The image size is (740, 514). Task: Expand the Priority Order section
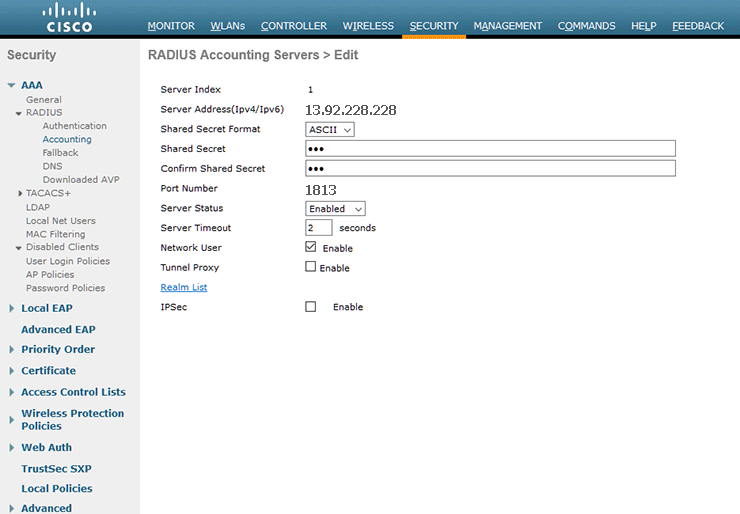coord(11,350)
